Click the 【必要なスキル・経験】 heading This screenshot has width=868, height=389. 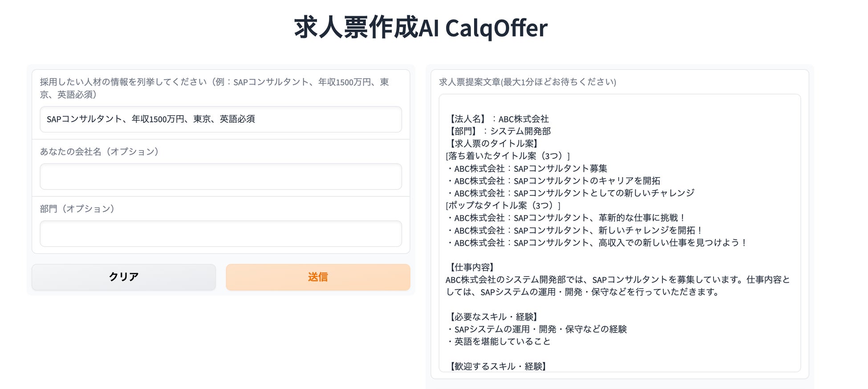point(493,317)
